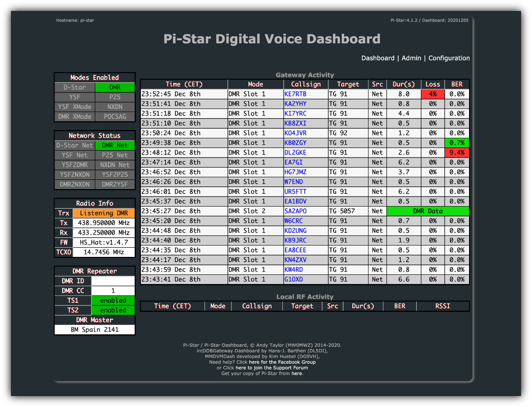Click the empty DMR ID field
Screen dimensions: 532x407
pyautogui.click(x=113, y=281)
